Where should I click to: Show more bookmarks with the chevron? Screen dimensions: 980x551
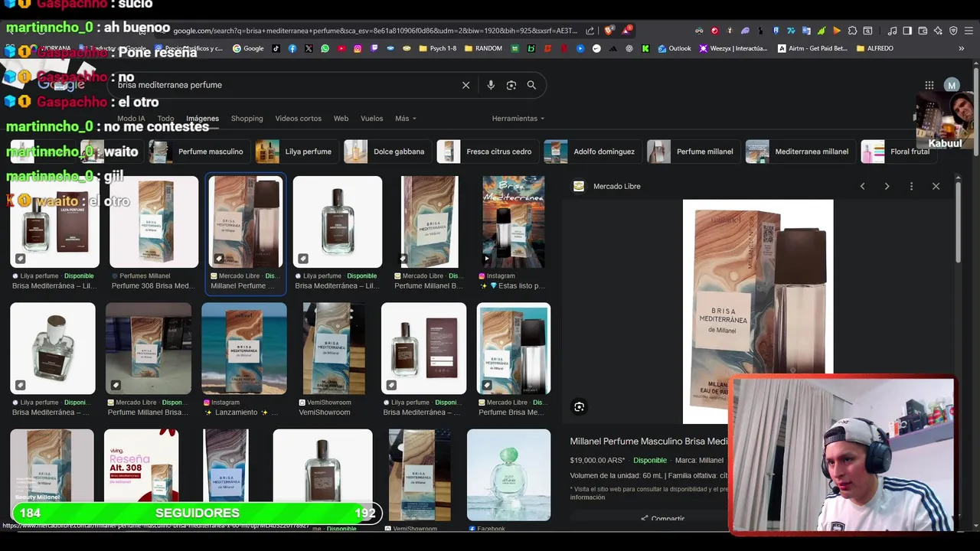(961, 48)
